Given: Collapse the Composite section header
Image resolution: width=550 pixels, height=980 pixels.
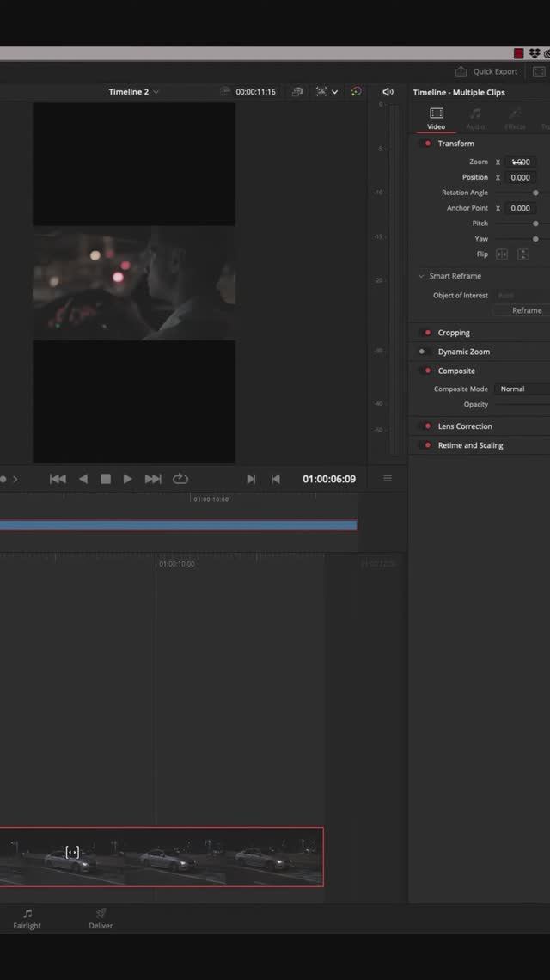Looking at the screenshot, I should coord(456,371).
